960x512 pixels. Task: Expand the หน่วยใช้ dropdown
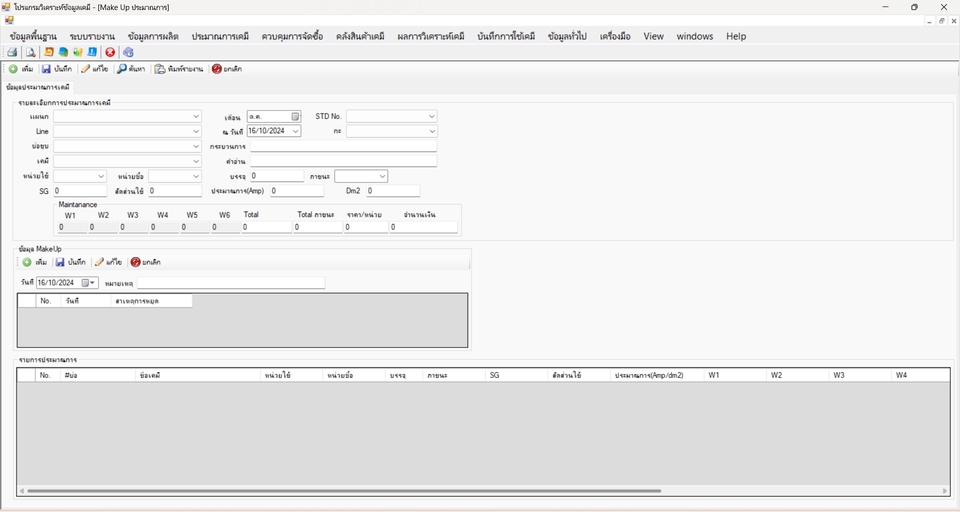tap(101, 176)
